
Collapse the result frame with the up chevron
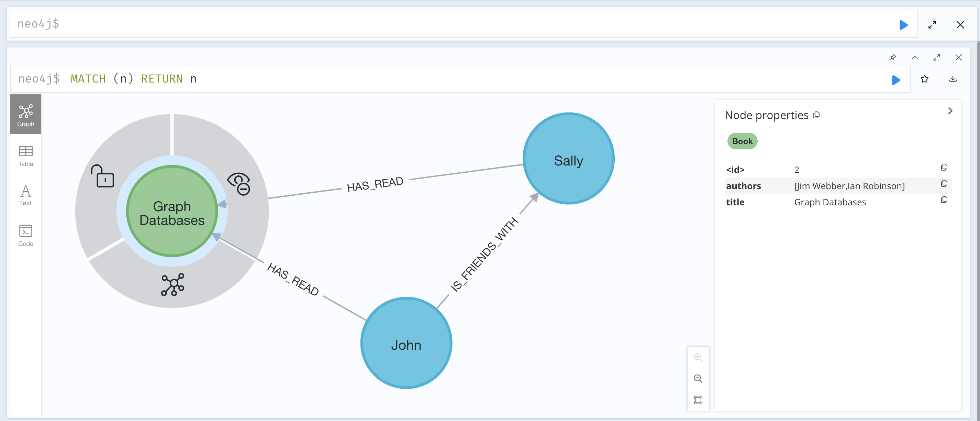[x=915, y=57]
